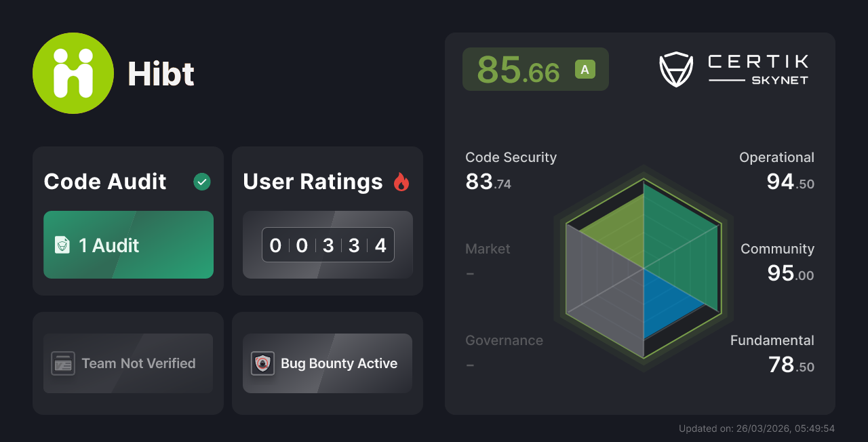Screen dimensions: 868x442
Task: Open the Code Security tab
Action: 511,157
